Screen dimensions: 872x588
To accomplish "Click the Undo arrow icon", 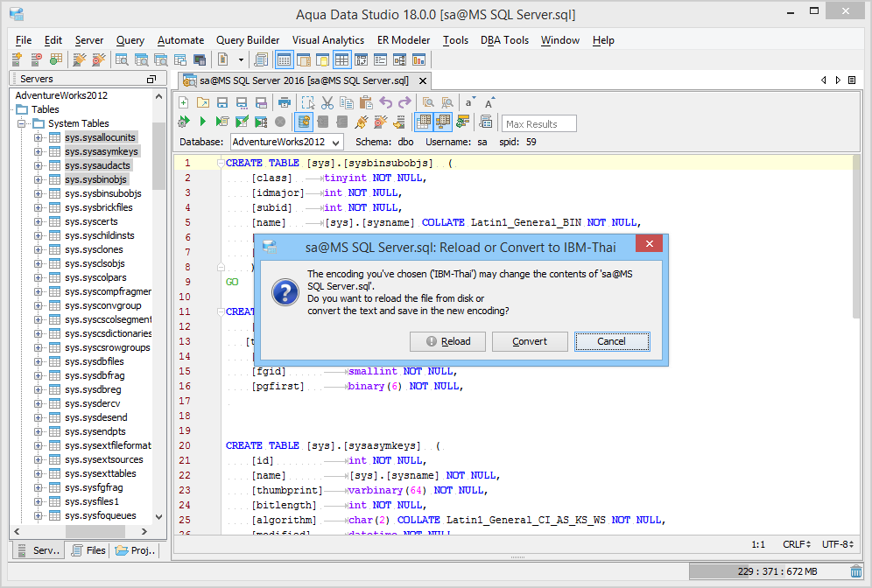I will click(385, 102).
